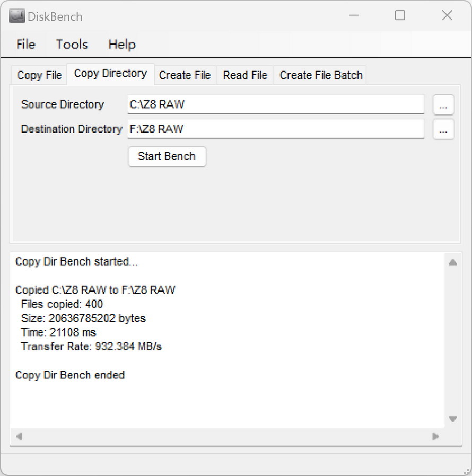Click the 'Files copied: 400' line
Image resolution: width=472 pixels, height=476 pixels.
tap(62, 304)
